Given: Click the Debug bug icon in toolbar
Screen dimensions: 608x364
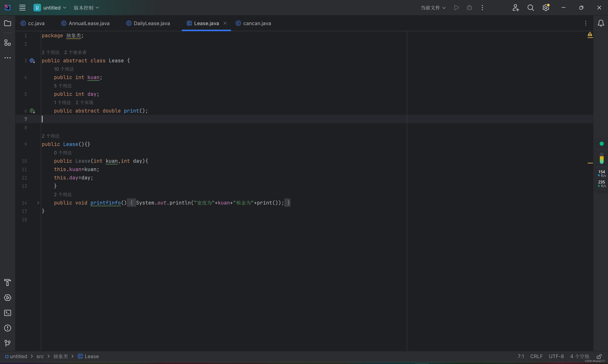Looking at the screenshot, I should coord(469,8).
